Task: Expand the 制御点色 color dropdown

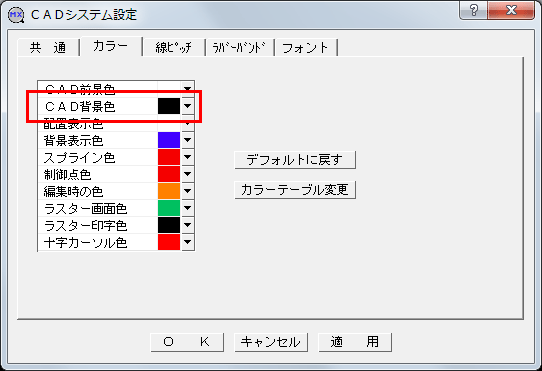Action: click(187, 174)
